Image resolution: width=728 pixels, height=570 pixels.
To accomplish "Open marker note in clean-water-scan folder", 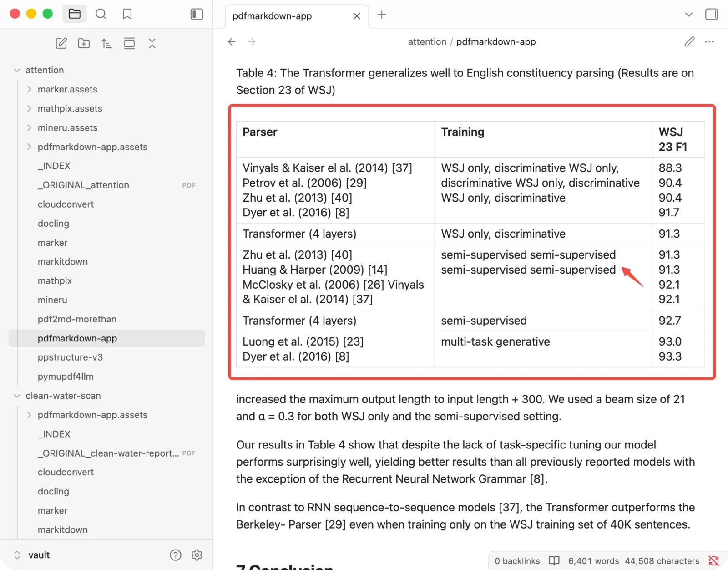I will [106, 510].
